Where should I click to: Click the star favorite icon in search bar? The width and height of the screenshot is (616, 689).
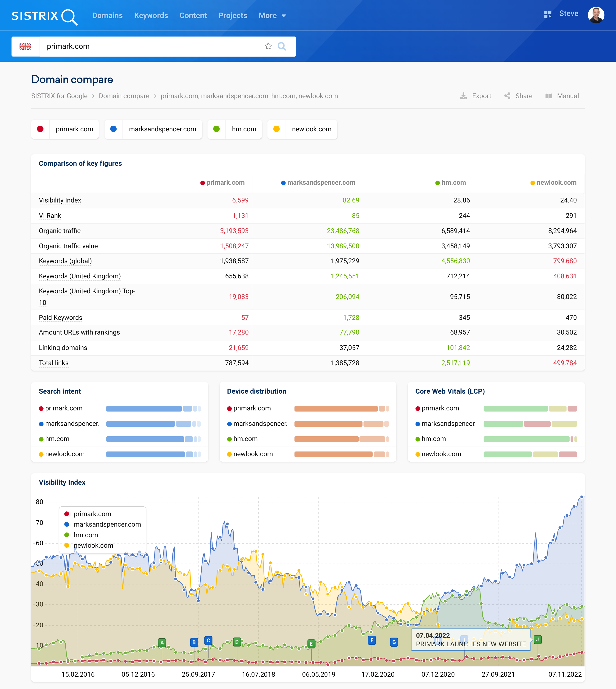point(268,46)
